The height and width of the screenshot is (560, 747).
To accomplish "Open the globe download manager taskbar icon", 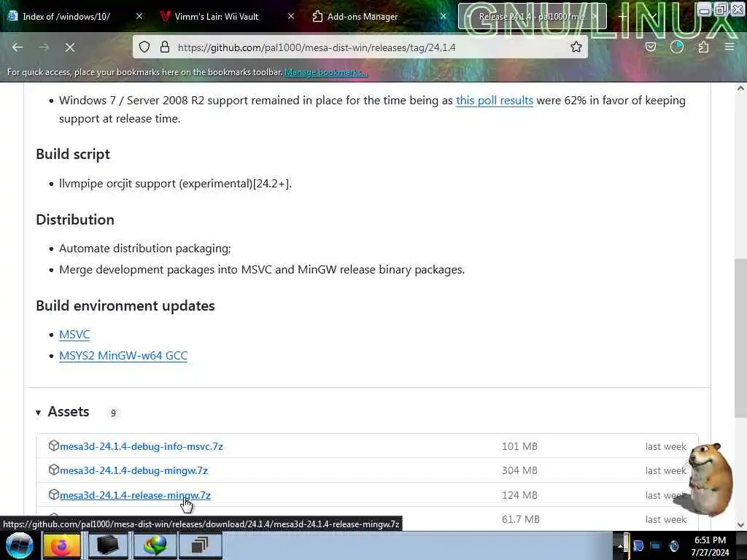I will tap(155, 545).
